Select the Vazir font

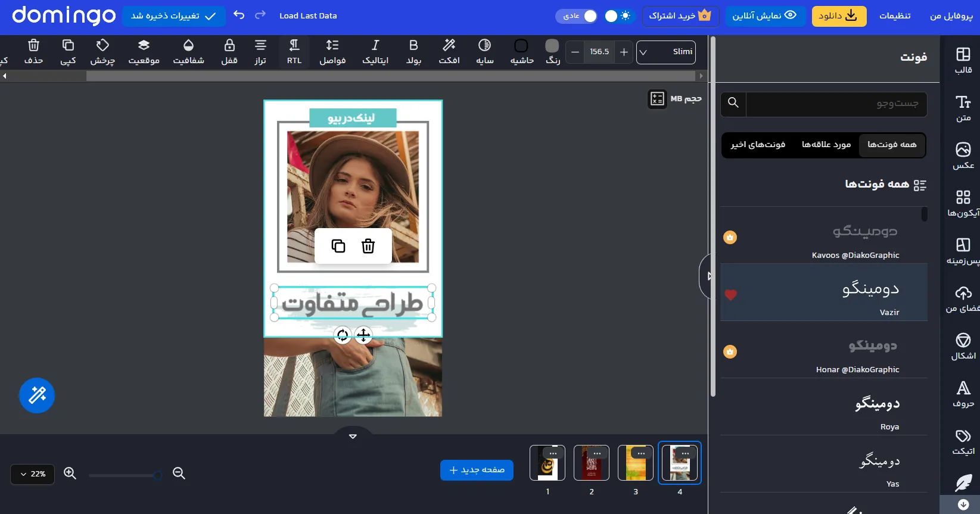pyautogui.click(x=824, y=292)
